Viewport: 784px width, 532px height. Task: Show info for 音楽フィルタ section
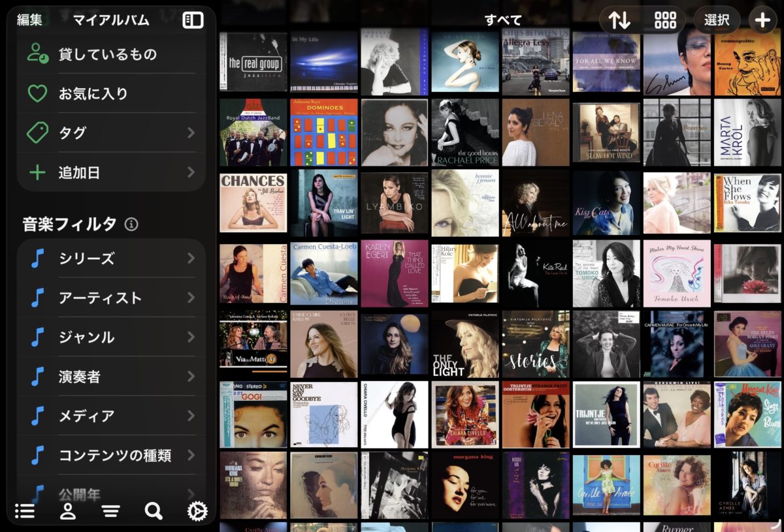point(131,225)
